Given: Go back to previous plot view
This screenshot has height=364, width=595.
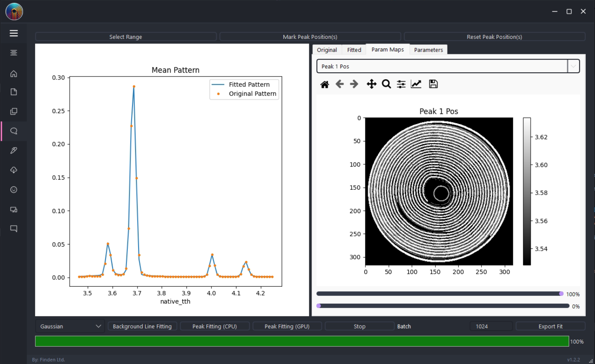Looking at the screenshot, I should click(x=339, y=84).
